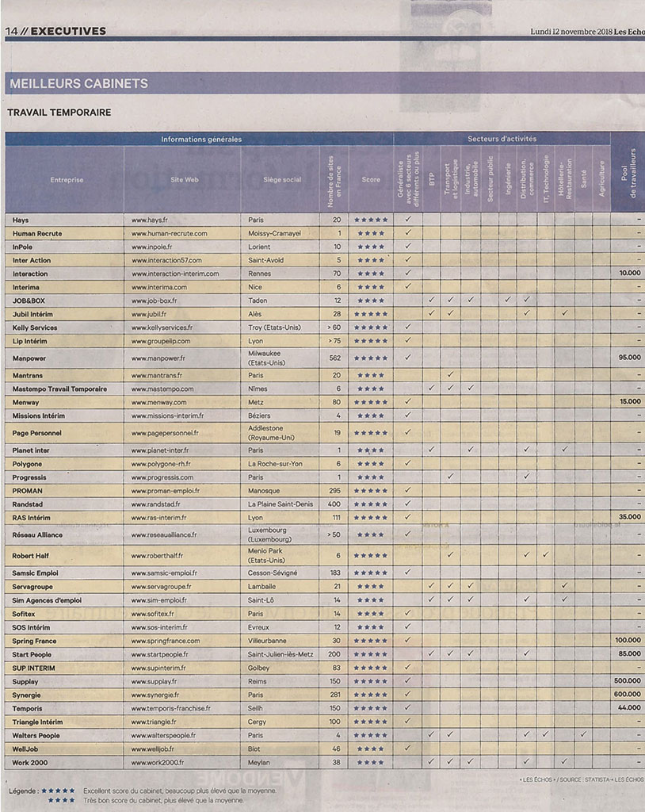
Task: Select the company name 'JOB&BOX'
Action: click(29, 301)
